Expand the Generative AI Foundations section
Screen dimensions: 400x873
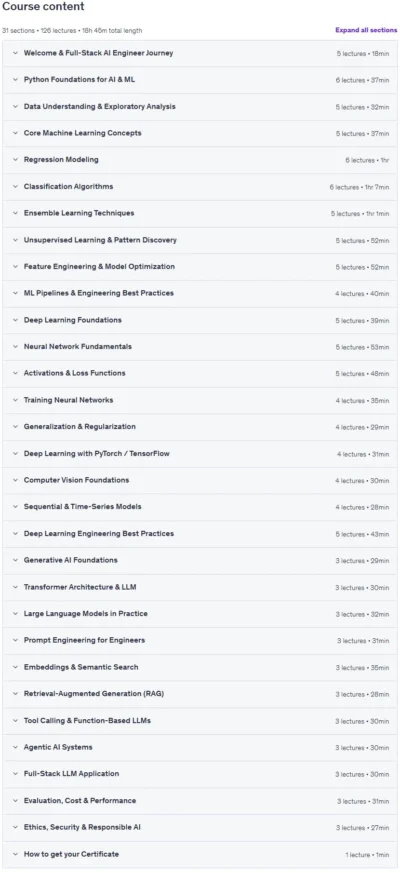tap(200, 560)
